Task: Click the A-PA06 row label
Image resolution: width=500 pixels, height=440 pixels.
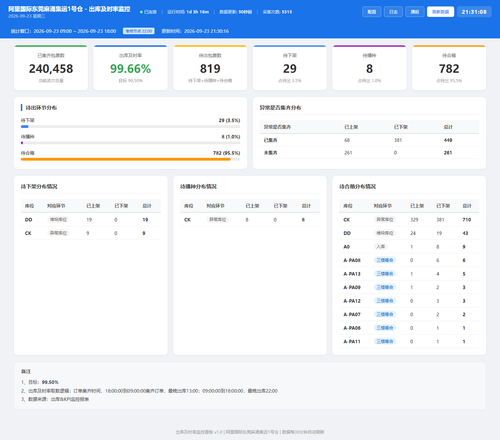Action: 352,328
